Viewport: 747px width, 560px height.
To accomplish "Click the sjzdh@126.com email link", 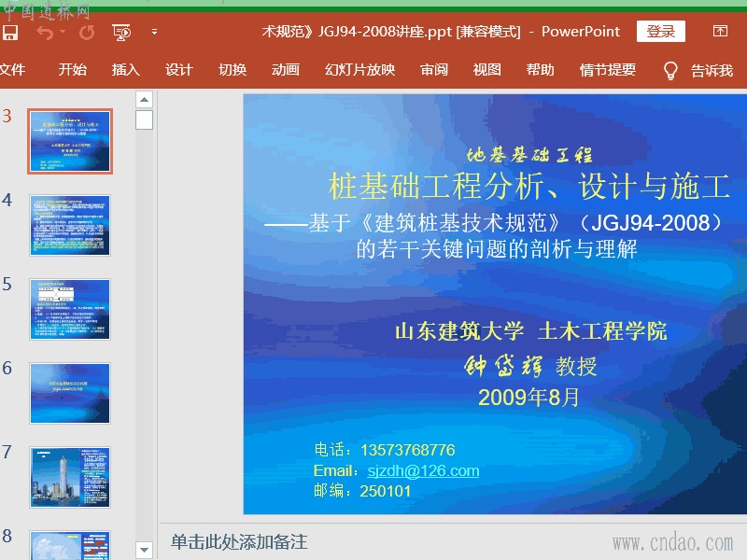I will [x=423, y=470].
